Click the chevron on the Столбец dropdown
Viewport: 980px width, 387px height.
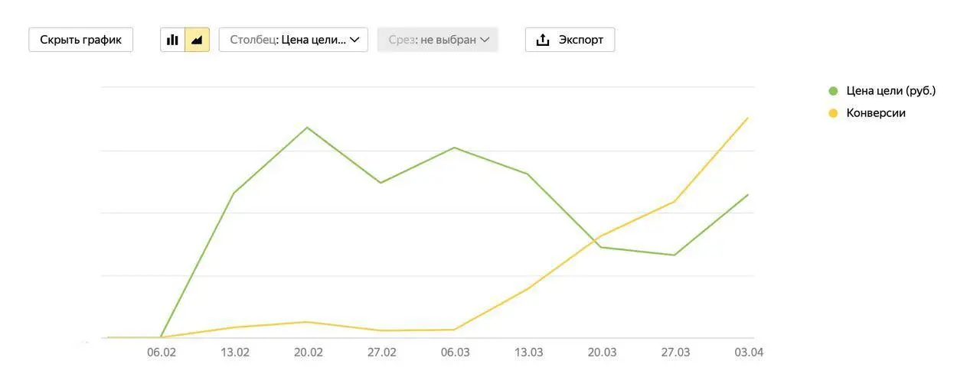coord(354,40)
